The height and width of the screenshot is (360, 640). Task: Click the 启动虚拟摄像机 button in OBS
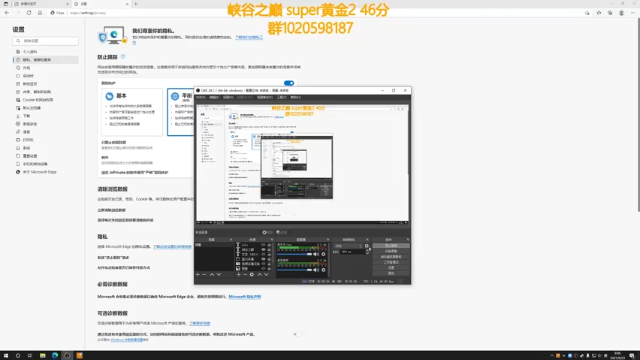pos(391,257)
